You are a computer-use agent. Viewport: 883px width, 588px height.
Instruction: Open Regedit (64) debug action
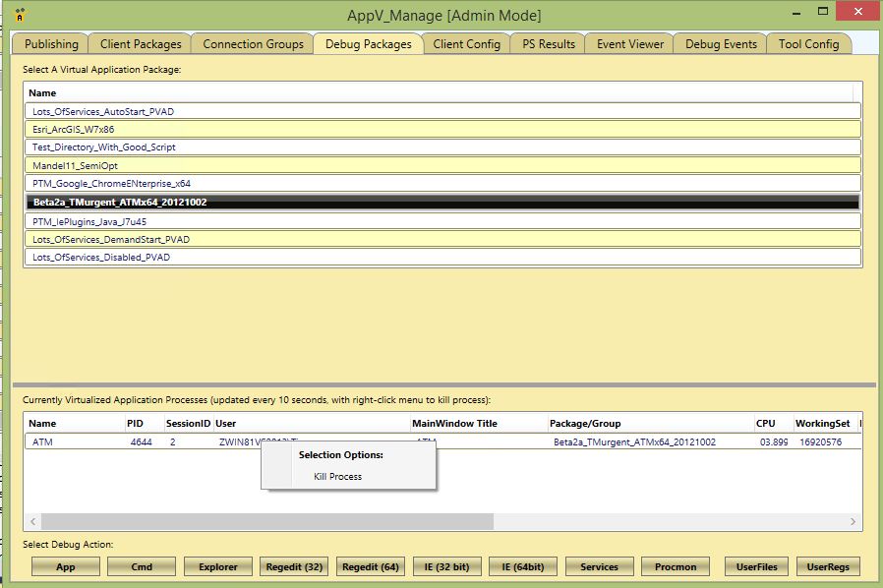coord(371,566)
